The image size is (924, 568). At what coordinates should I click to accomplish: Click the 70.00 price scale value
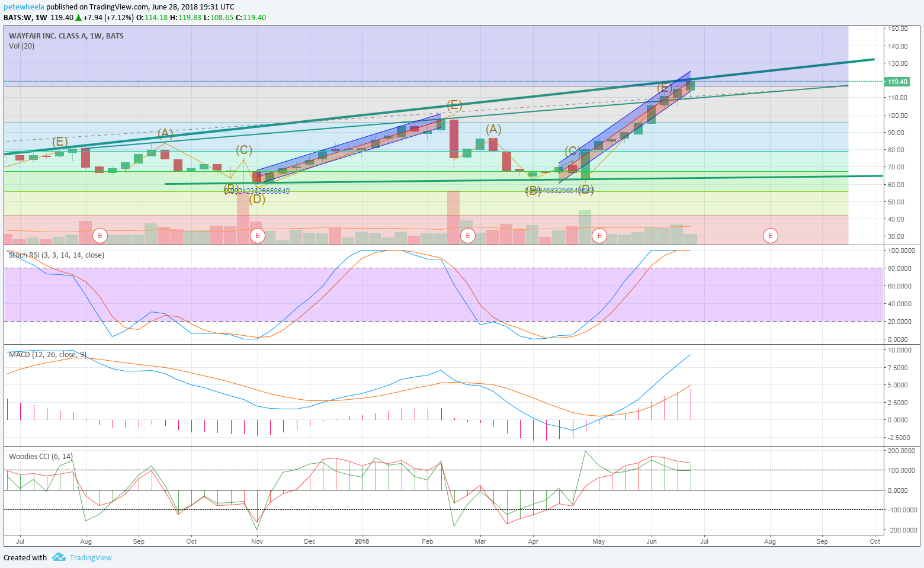(896, 168)
